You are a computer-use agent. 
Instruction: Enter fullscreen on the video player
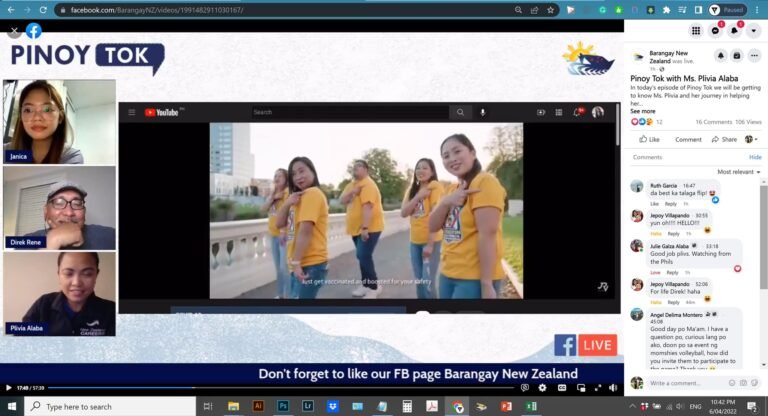[x=598, y=388]
